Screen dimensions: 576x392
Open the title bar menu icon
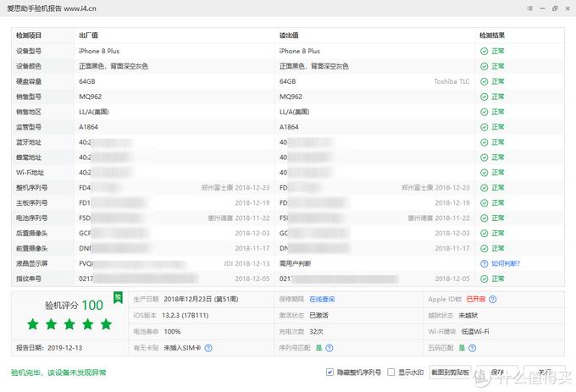[529, 8]
